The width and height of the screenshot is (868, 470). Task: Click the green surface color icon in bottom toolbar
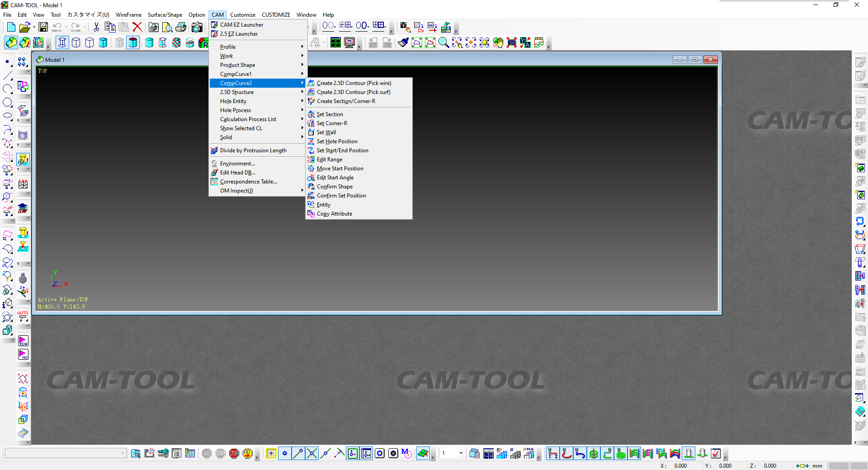pyautogui.click(x=423, y=453)
